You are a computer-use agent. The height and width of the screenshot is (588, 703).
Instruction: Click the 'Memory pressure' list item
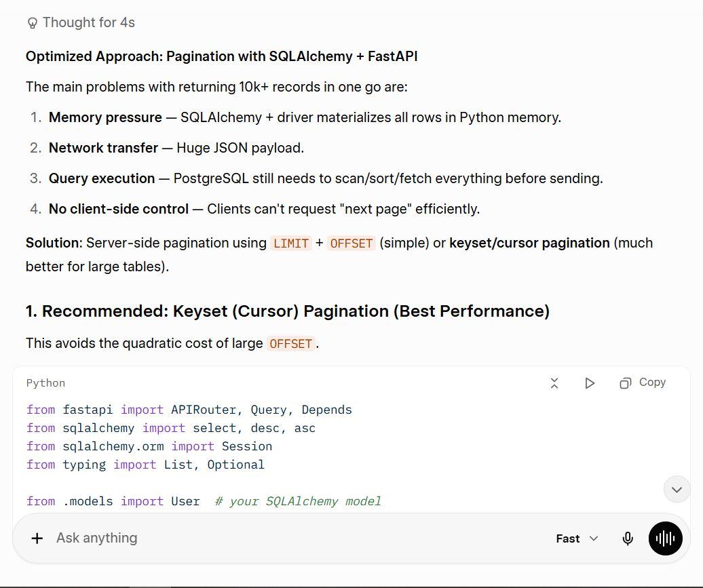[305, 117]
